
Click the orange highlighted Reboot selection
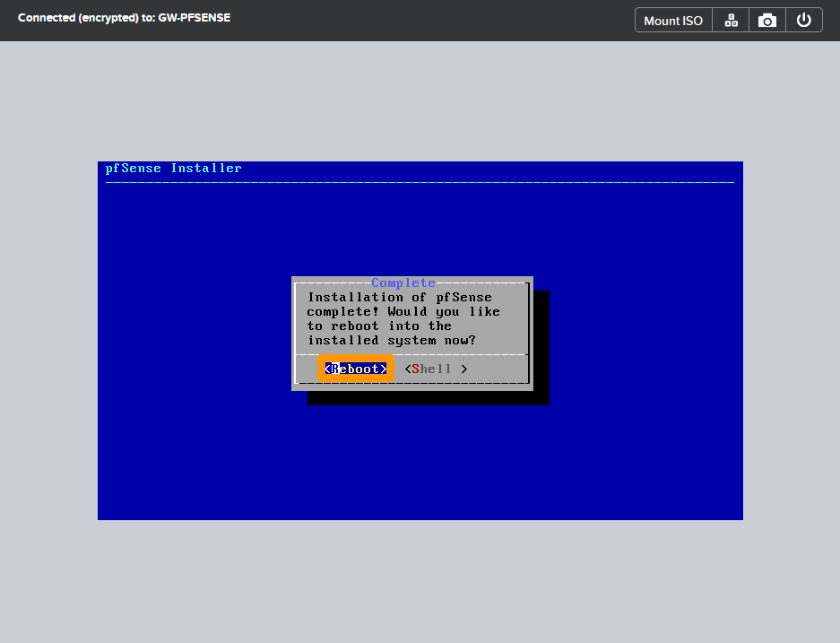coord(356,369)
